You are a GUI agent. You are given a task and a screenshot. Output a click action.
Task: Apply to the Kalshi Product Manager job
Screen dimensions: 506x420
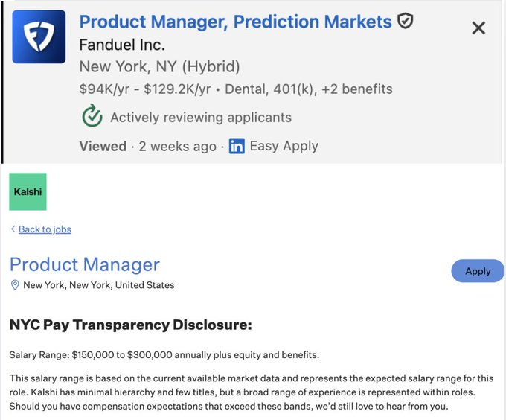click(x=477, y=271)
